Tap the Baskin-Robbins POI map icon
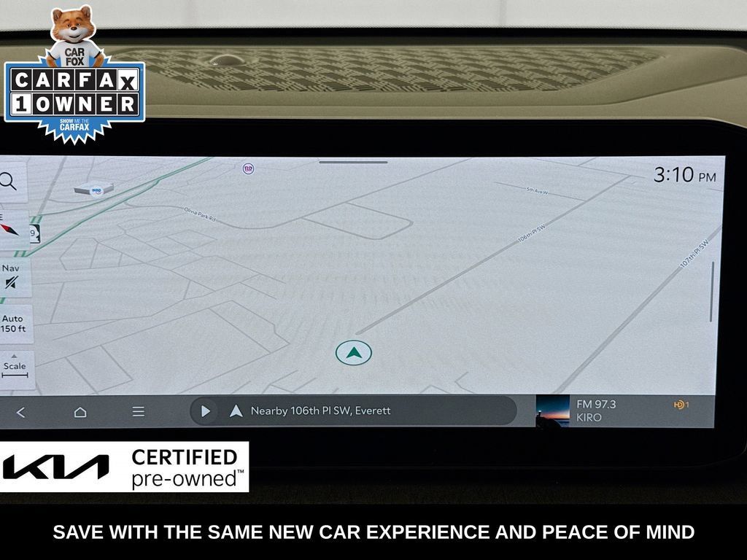The image size is (747, 560). pos(248,168)
